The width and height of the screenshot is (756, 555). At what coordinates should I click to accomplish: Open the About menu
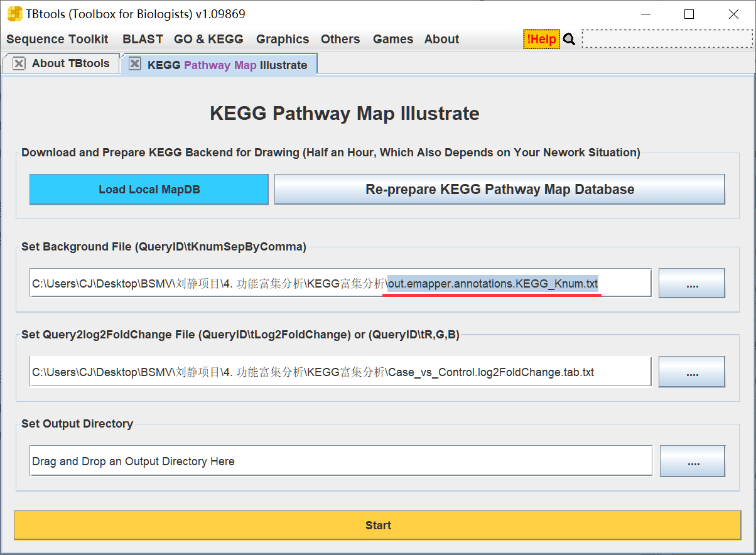point(441,39)
